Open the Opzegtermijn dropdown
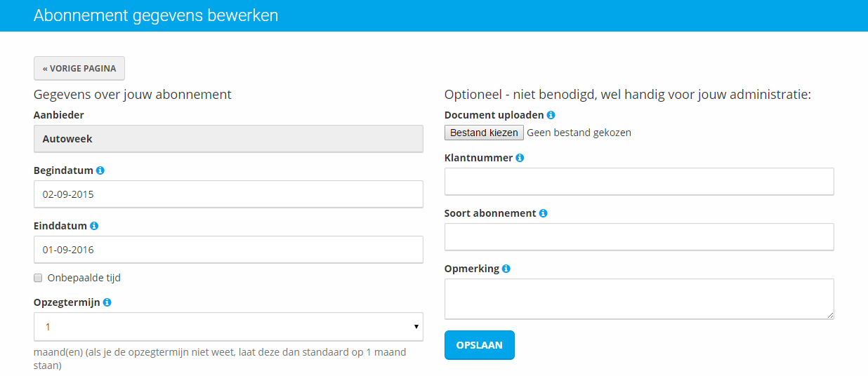This screenshot has width=868, height=376. [228, 327]
